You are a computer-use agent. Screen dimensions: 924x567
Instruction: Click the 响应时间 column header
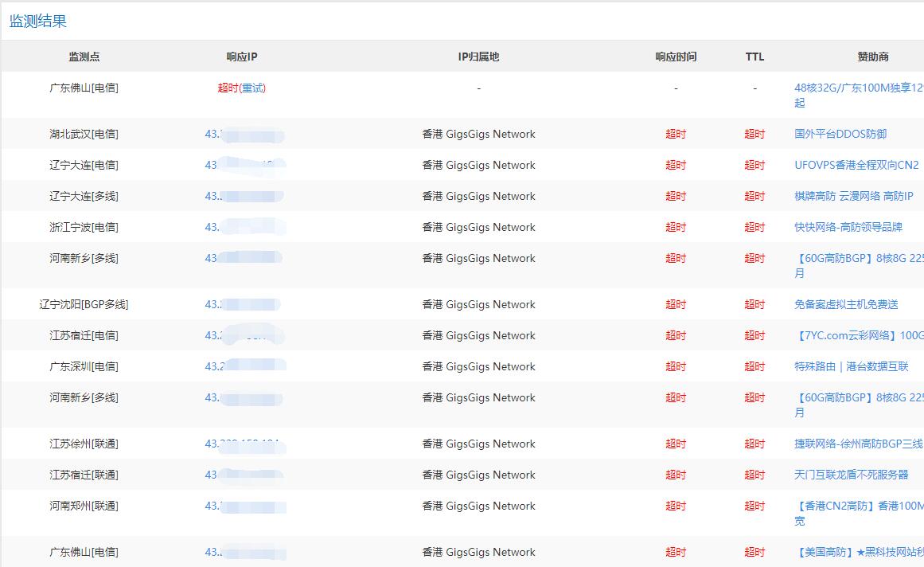(x=676, y=57)
